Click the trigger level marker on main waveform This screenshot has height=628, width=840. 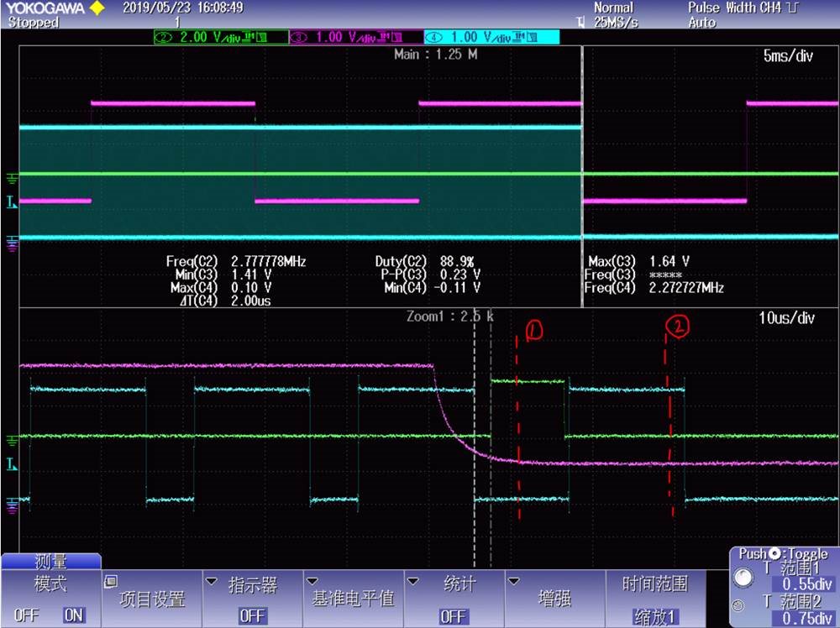11,201
